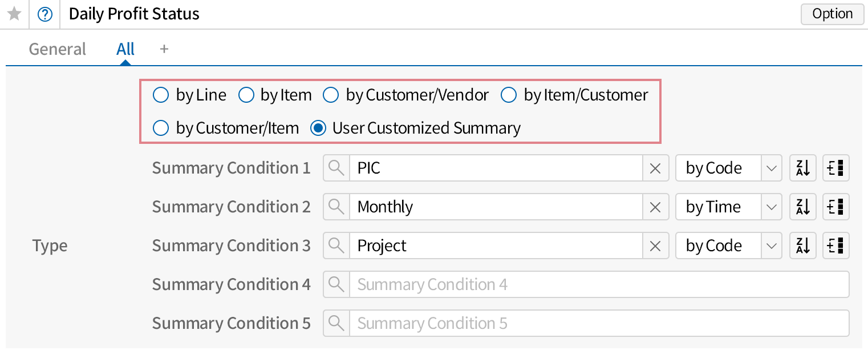Switch to the General tab
868x354 pixels.
click(58, 49)
